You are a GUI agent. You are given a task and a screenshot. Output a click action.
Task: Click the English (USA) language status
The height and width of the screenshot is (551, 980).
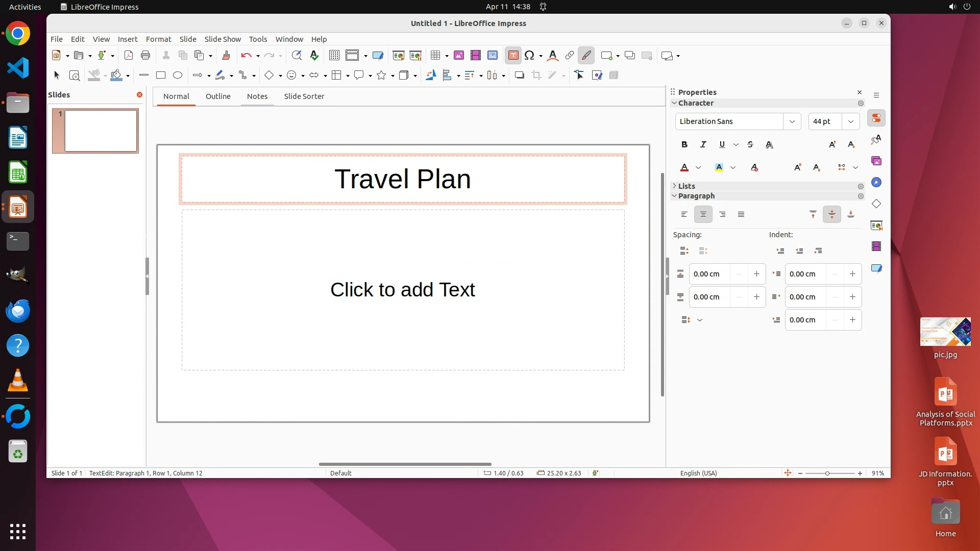point(698,473)
